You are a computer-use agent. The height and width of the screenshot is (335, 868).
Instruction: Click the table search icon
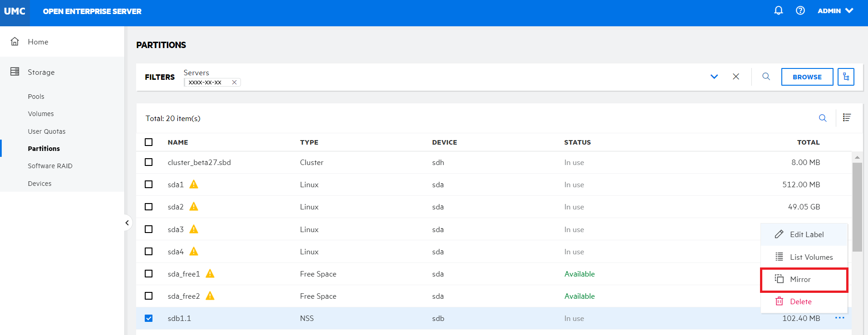click(822, 118)
